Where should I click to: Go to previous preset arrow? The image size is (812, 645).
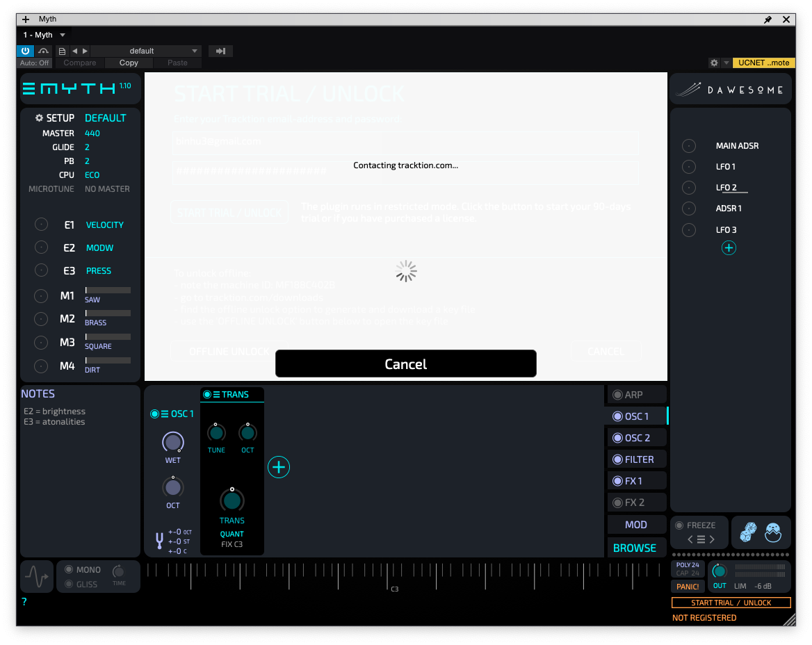(74, 51)
